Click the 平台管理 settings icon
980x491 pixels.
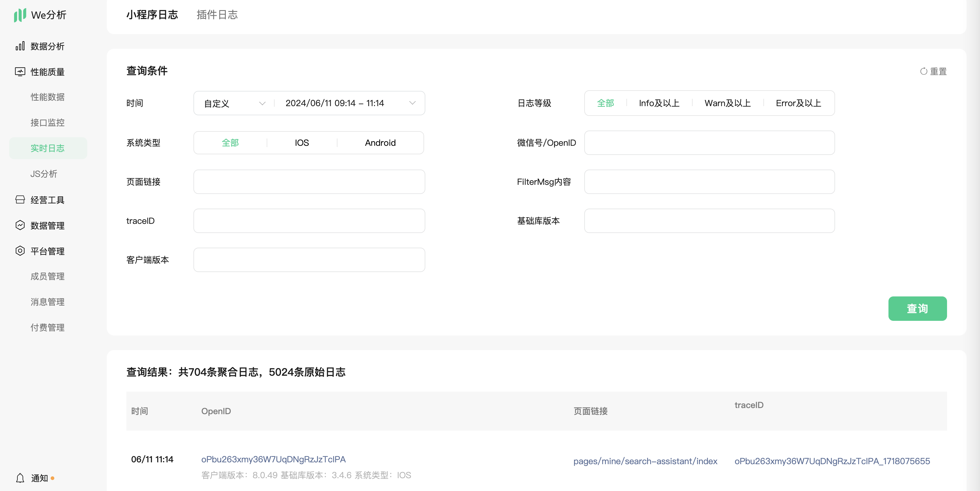click(x=20, y=251)
